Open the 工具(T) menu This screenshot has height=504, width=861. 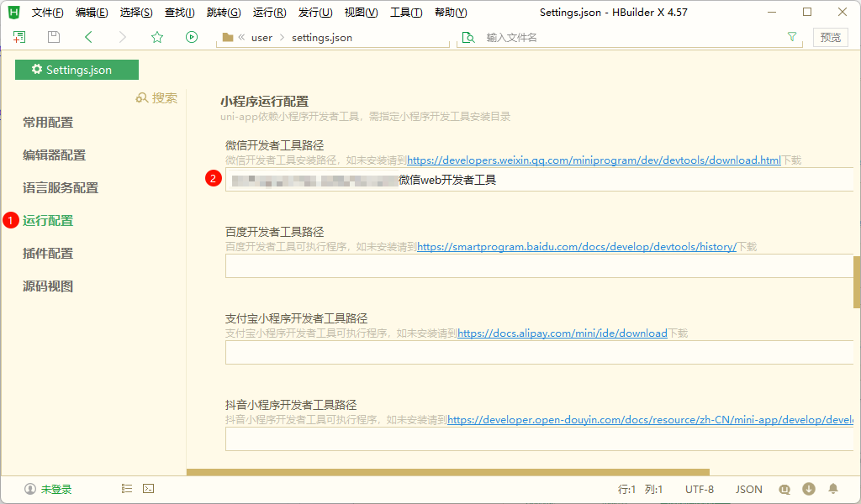[406, 13]
